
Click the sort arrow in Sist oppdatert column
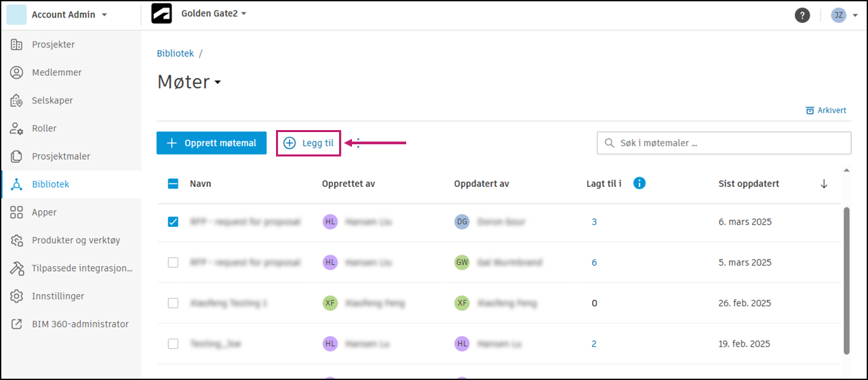pyautogui.click(x=824, y=184)
